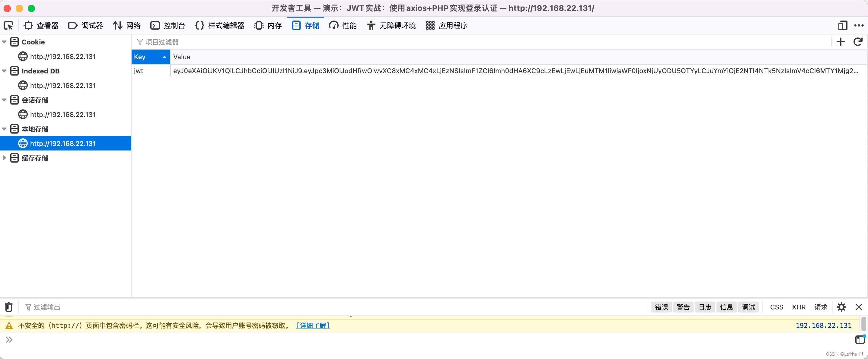Viewport: 868px width, 359px height.
Task: Click the 本地存储 storage icon
Action: pyautogui.click(x=14, y=129)
